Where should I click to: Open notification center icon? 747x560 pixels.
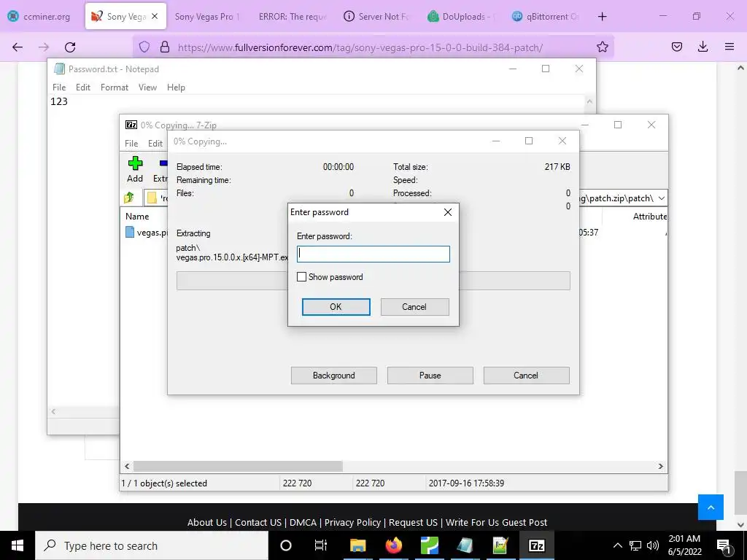724,546
